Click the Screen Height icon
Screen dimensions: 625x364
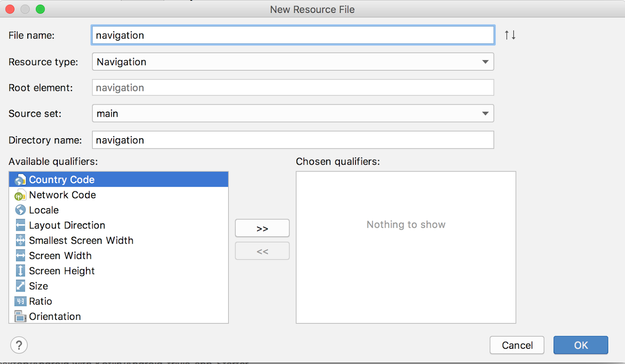pos(20,271)
